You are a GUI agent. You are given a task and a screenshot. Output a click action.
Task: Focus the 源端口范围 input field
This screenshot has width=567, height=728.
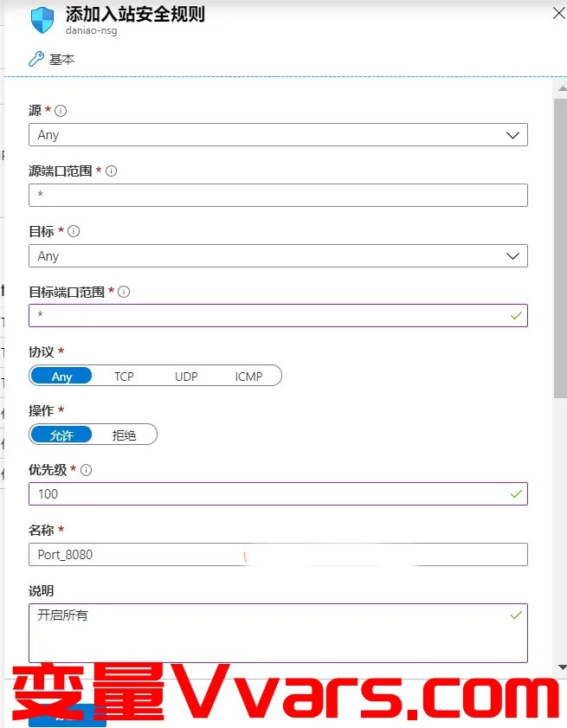click(278, 195)
